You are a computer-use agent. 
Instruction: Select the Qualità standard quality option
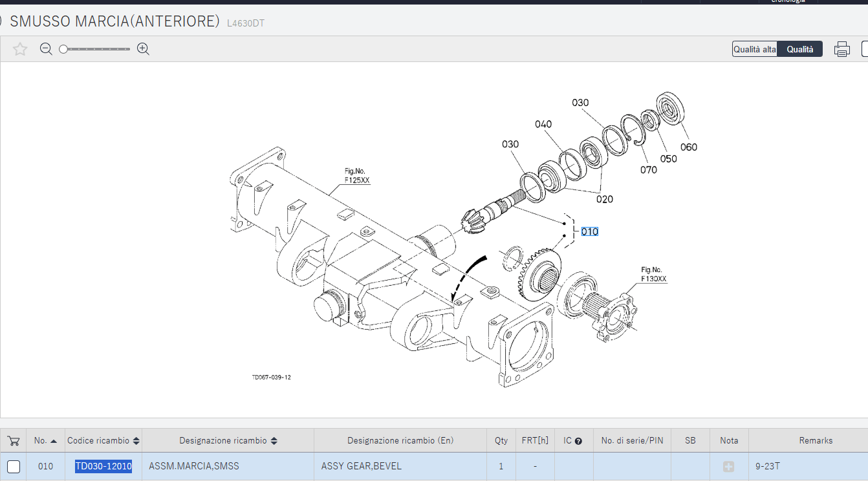click(800, 49)
